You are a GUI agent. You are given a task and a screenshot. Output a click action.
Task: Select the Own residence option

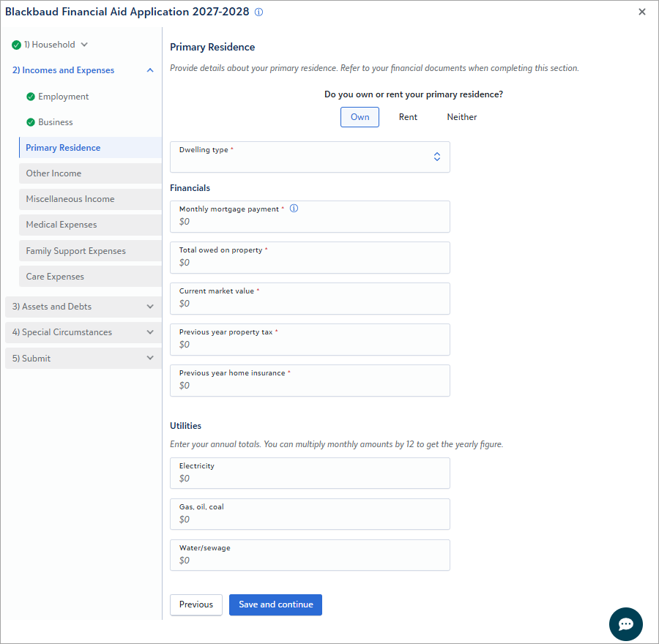point(360,117)
